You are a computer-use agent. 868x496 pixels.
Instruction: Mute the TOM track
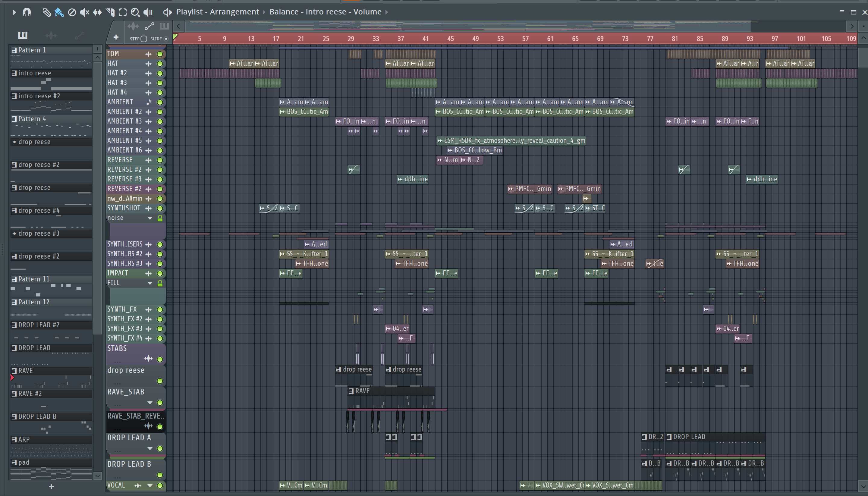pyautogui.click(x=160, y=54)
